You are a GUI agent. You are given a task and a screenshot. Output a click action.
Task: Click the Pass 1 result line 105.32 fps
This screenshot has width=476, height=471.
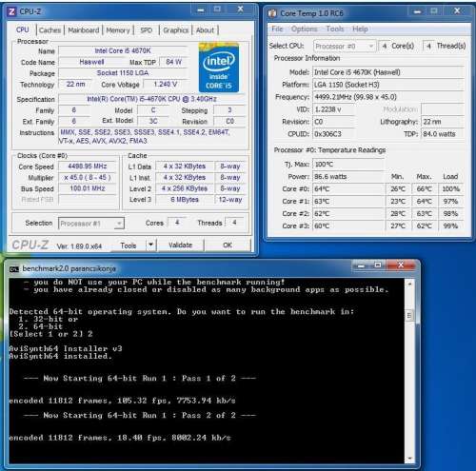[122, 401]
